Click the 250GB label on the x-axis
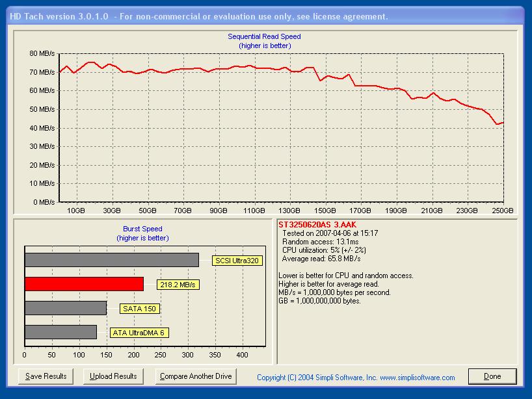The image size is (532, 399). pos(503,211)
